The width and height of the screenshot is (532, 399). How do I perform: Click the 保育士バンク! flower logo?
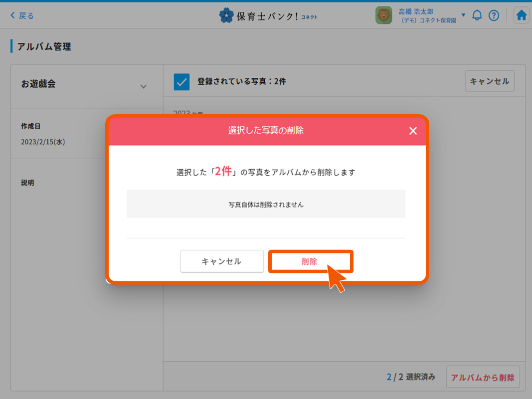coord(226,15)
